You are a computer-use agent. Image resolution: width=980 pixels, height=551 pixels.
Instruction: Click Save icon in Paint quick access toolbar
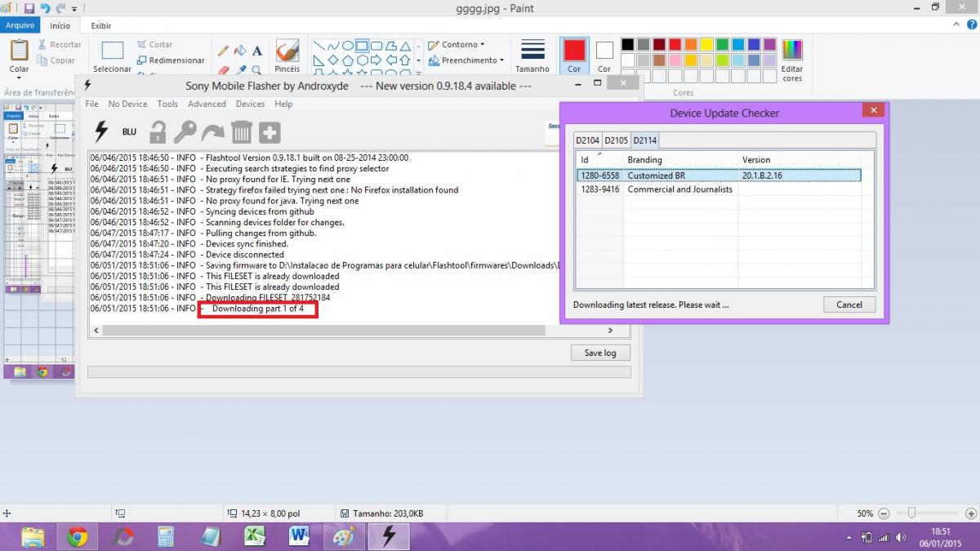pos(29,9)
